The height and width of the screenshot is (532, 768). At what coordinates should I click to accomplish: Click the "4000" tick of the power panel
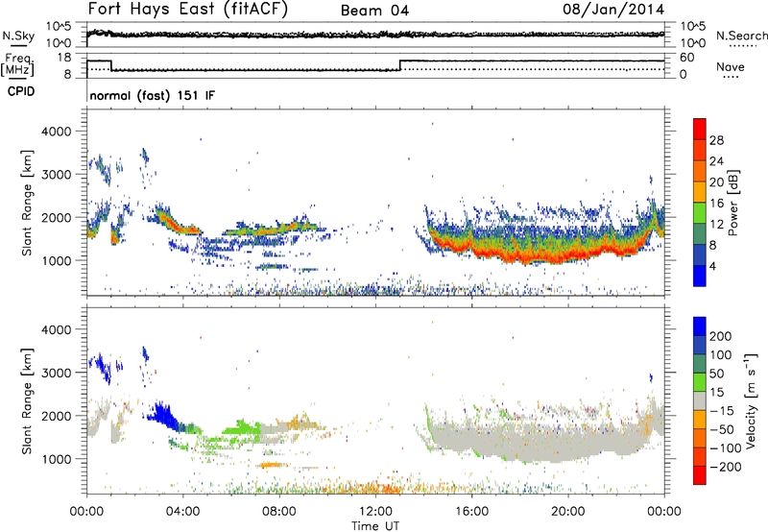coord(56,132)
